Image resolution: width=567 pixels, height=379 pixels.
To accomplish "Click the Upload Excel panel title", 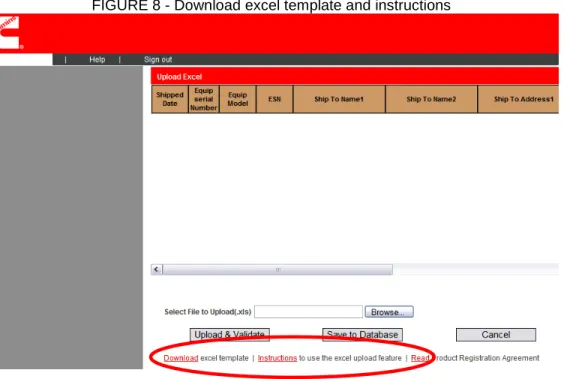I will click(179, 77).
